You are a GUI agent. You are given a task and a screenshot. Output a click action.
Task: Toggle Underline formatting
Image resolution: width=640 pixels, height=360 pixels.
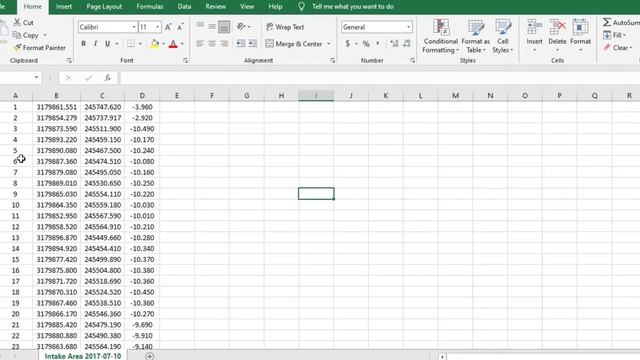(x=107, y=44)
